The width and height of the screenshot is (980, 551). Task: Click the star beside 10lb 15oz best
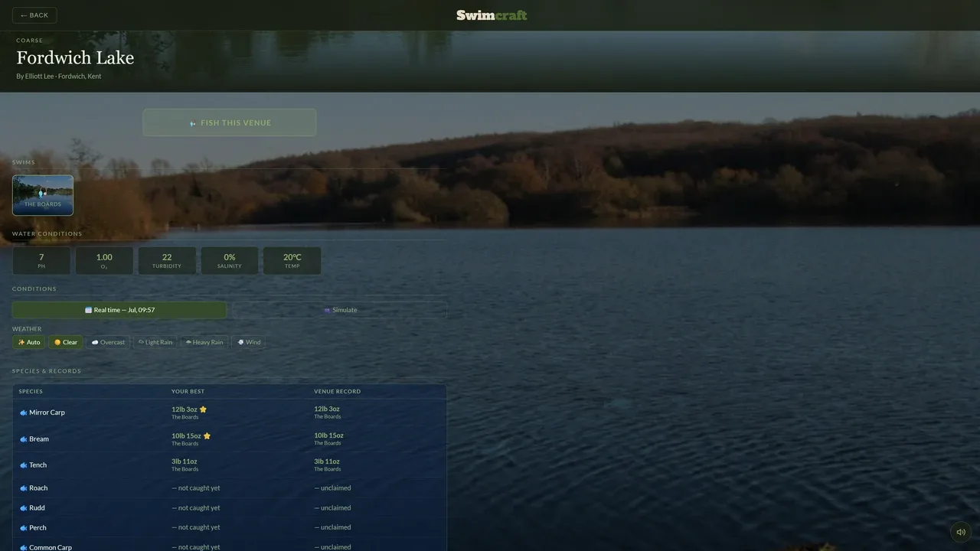207,436
